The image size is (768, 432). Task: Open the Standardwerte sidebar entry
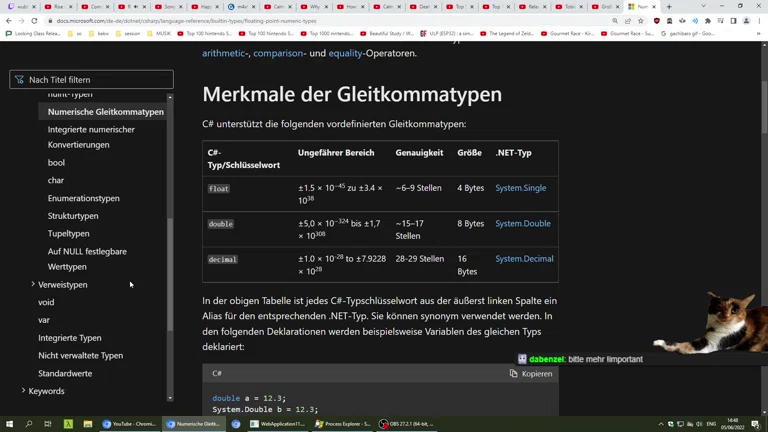click(x=65, y=373)
